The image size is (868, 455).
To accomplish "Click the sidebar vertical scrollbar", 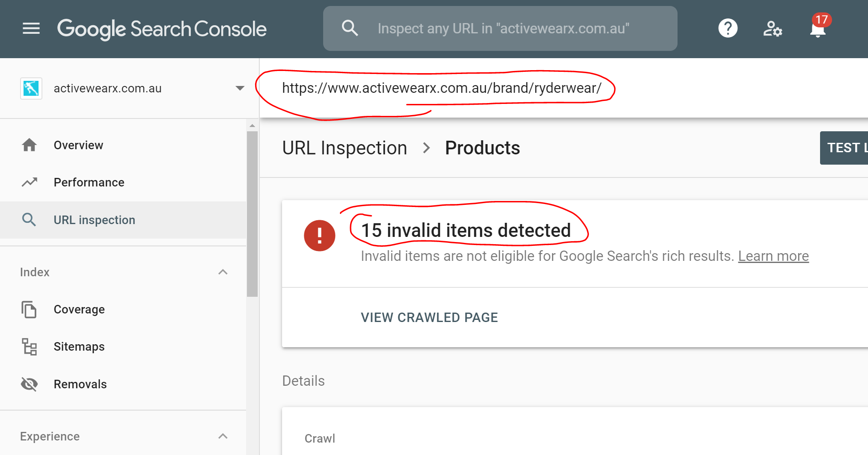I will (x=253, y=214).
